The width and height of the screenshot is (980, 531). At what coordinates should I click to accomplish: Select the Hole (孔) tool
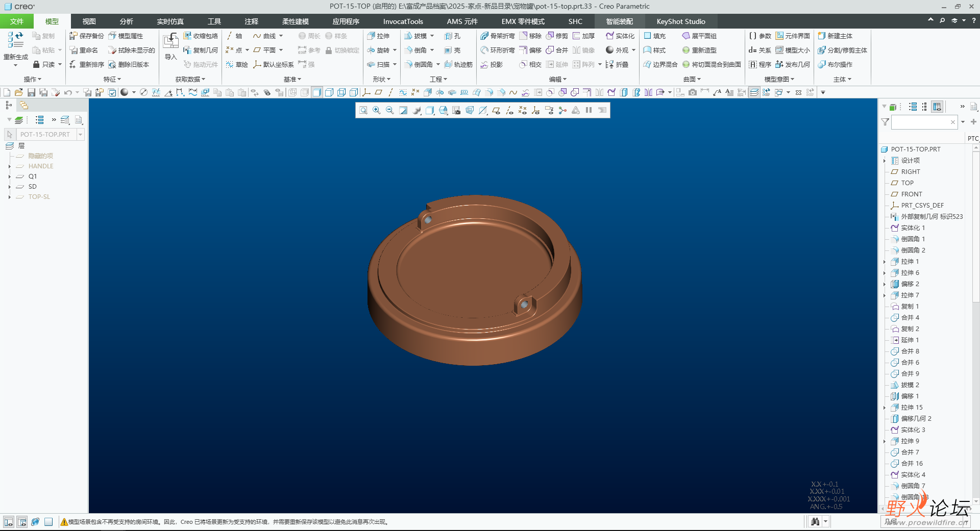452,36
